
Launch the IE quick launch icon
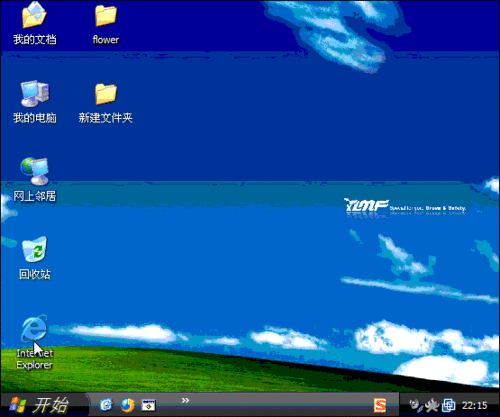(106, 405)
